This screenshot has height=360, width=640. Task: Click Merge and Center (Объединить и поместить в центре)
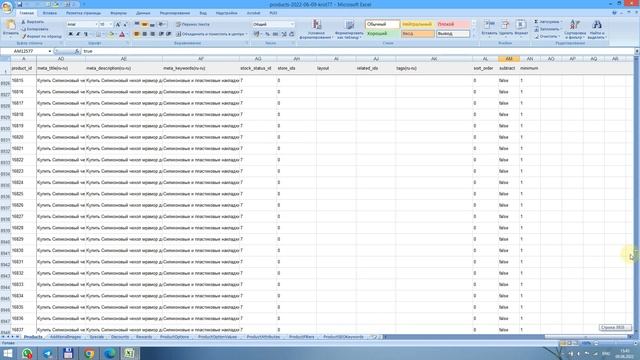(x=211, y=34)
